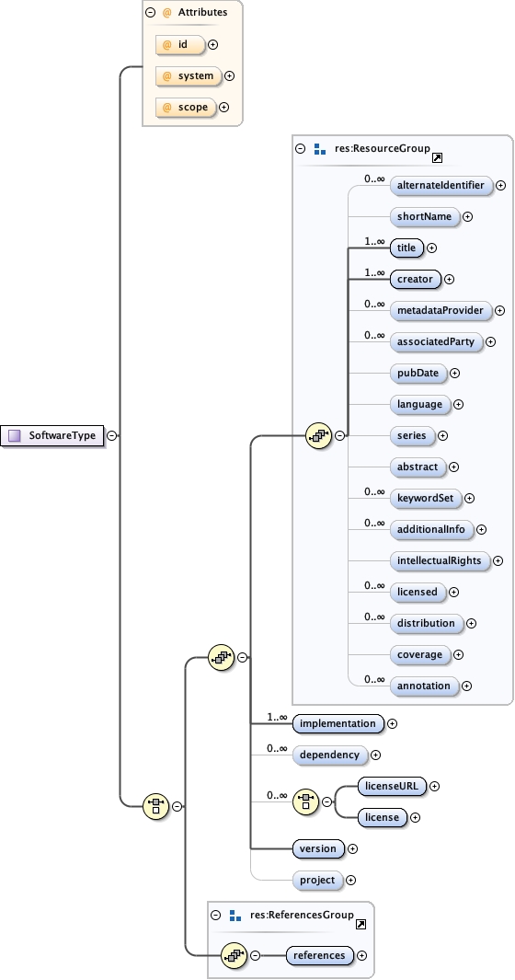This screenshot has width=515, height=980.
Task: Select the choice compositor below SoftwareType
Action: tap(155, 806)
